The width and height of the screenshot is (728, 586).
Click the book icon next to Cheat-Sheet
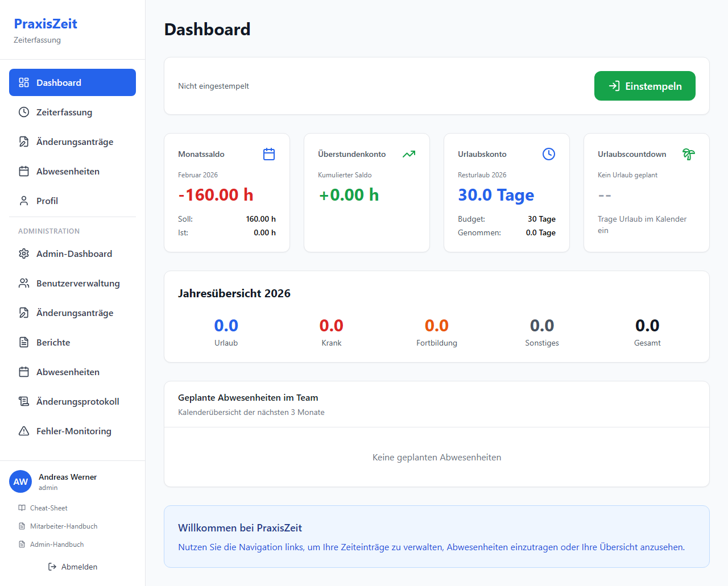(x=22, y=508)
